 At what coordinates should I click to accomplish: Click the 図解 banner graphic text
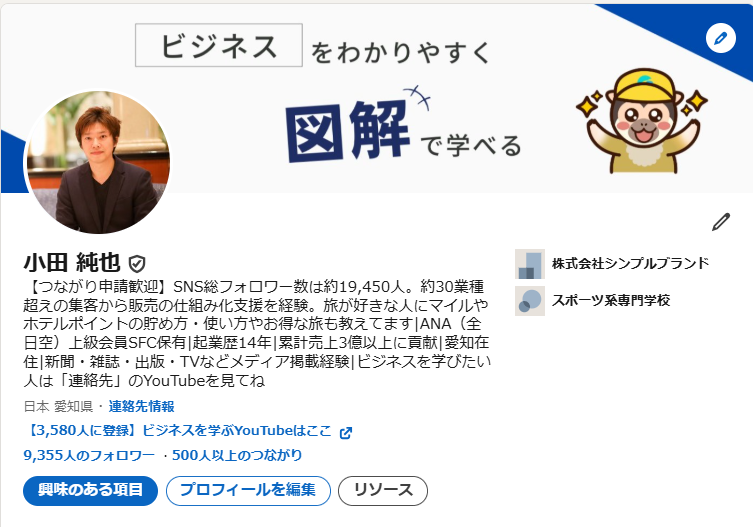click(x=348, y=130)
